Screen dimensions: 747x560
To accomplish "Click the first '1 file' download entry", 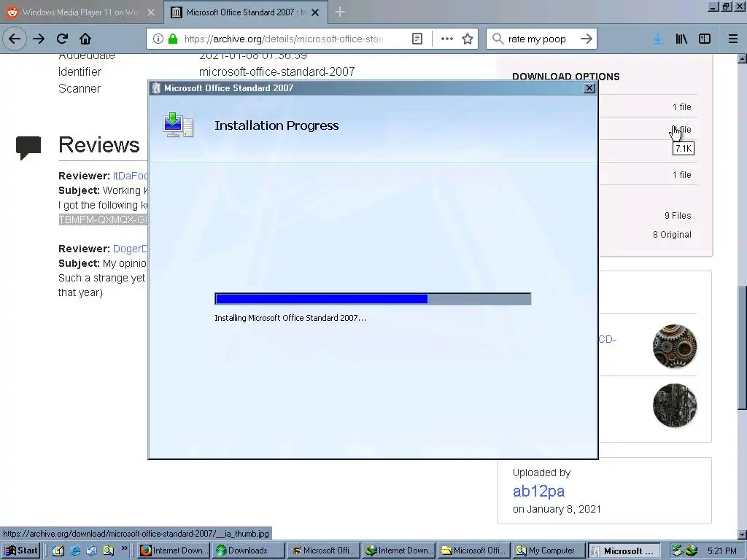I will pyautogui.click(x=682, y=107).
